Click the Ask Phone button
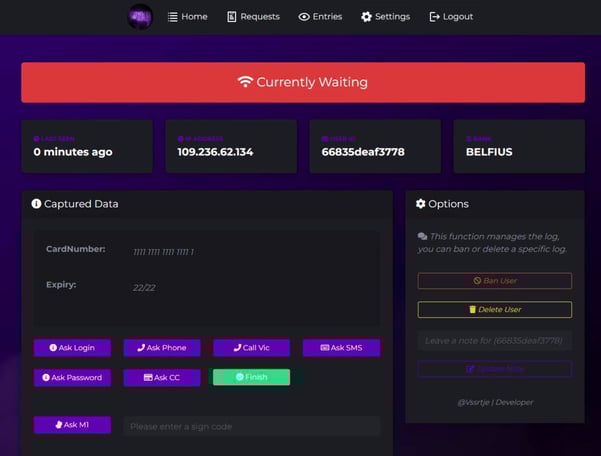 162,348
